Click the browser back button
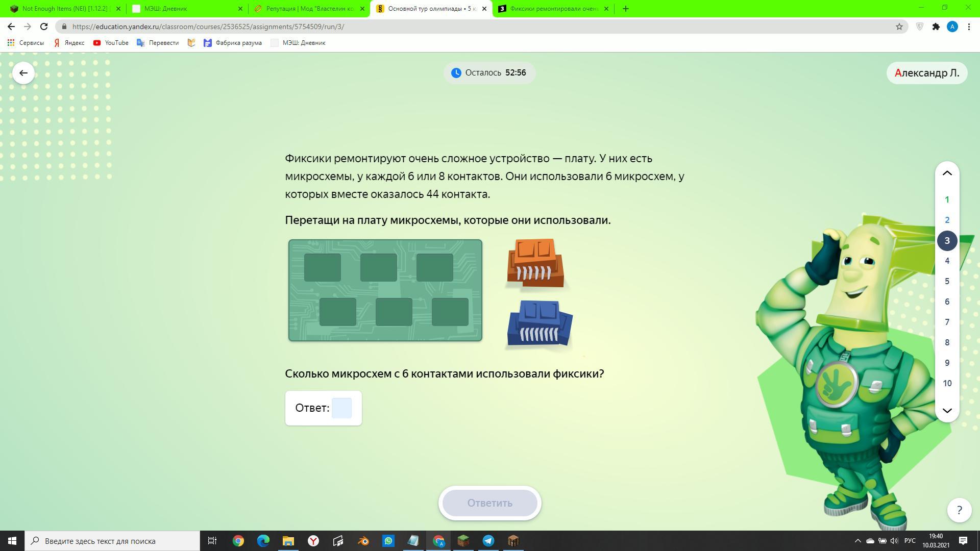This screenshot has width=980, height=551. coord(11,27)
